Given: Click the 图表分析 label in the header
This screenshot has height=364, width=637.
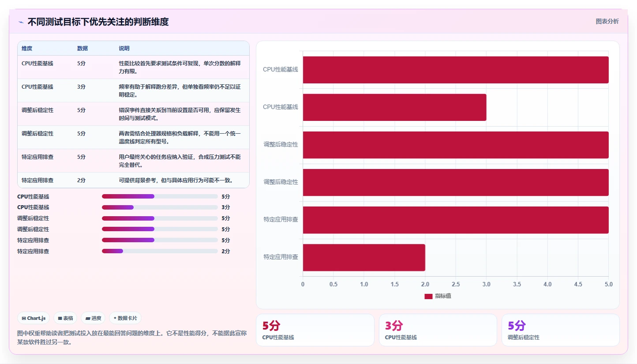Looking at the screenshot, I should coord(607,21).
